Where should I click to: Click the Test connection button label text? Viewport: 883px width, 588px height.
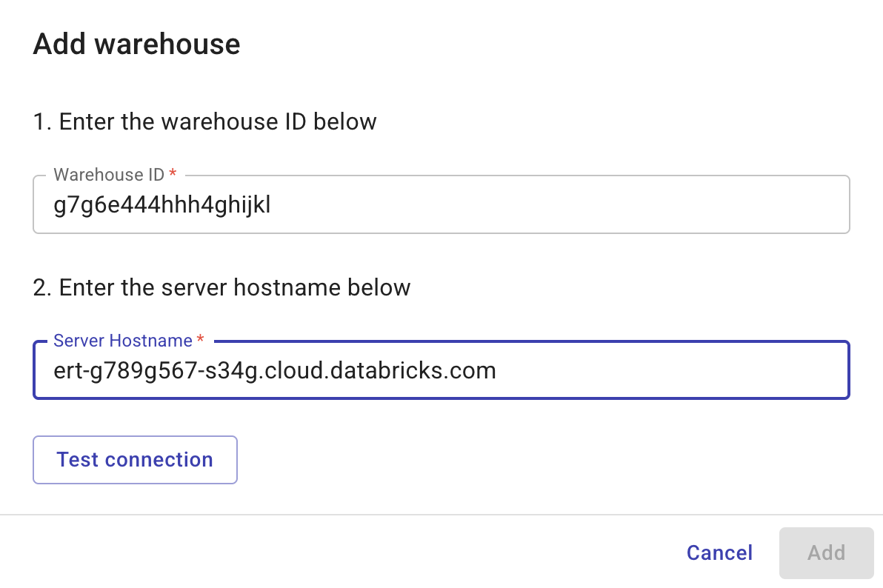(x=134, y=459)
